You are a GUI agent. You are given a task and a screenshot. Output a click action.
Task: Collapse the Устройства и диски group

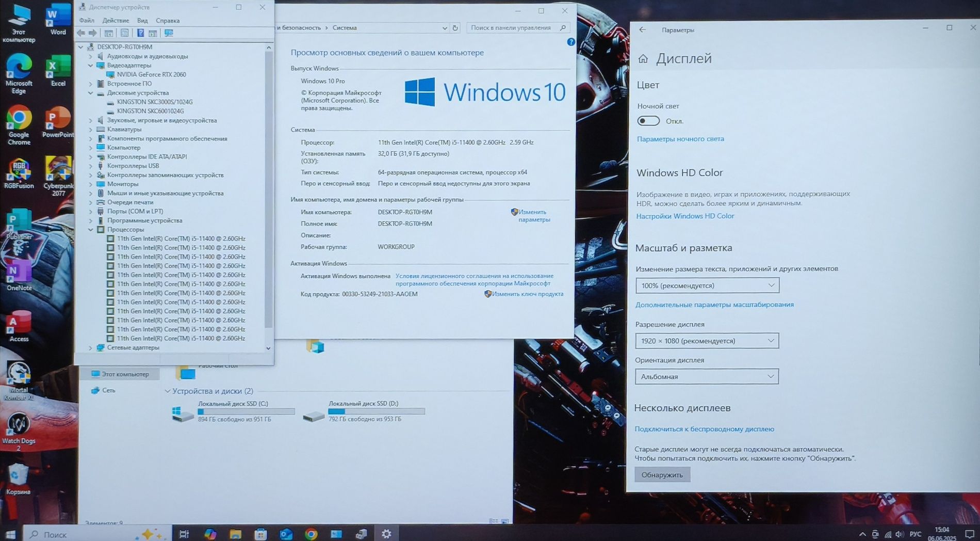coord(168,391)
